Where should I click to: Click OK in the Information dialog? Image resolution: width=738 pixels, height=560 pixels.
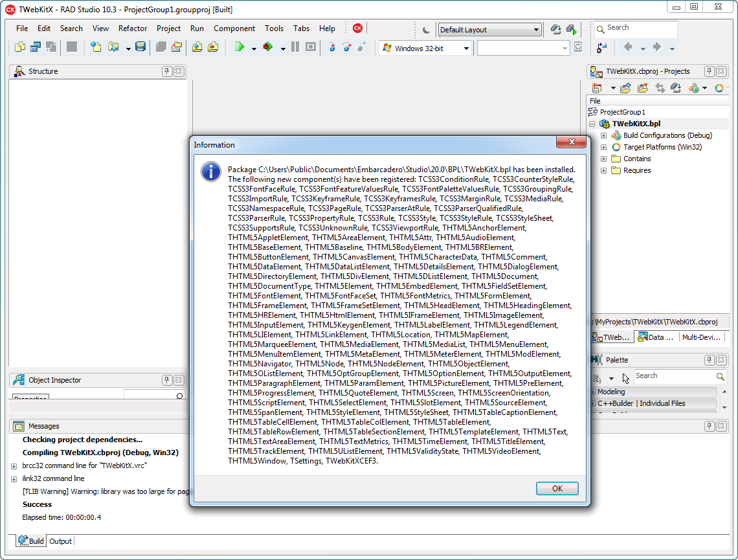pyautogui.click(x=557, y=489)
